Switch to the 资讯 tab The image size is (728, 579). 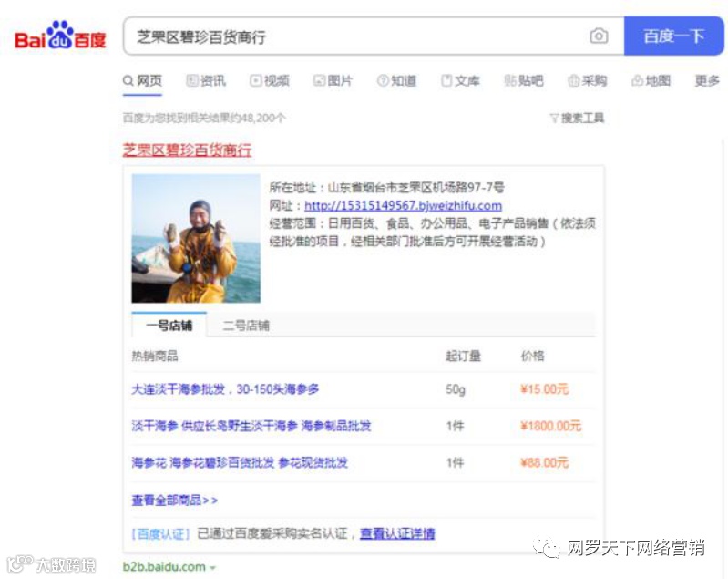[x=206, y=81]
